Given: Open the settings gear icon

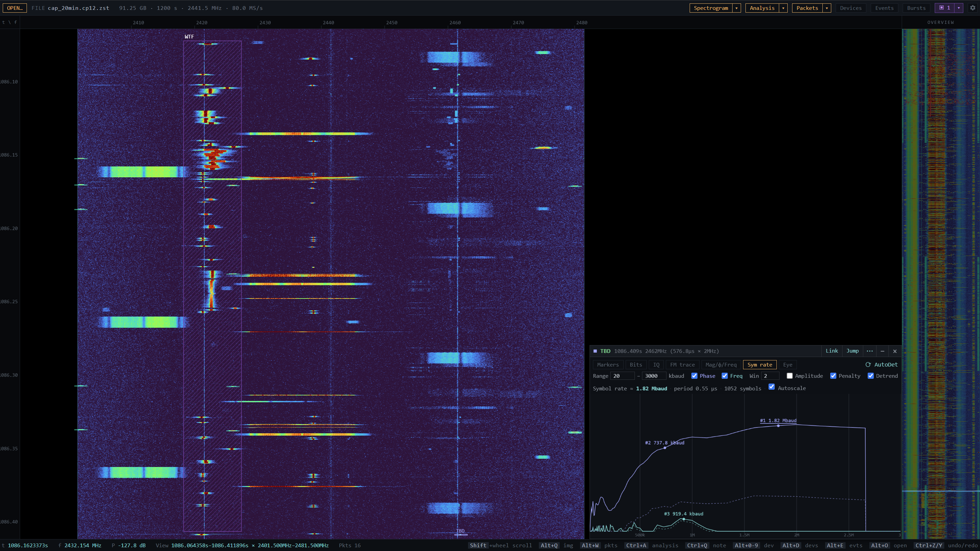Looking at the screenshot, I should pos(973,8).
